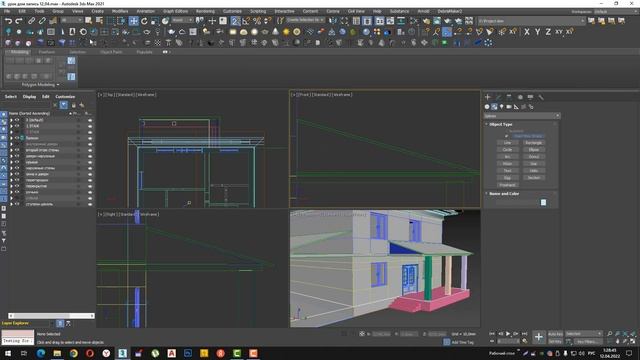Click the Select and Link chain icon
The width and height of the screenshot is (640, 360).
coord(31,20)
